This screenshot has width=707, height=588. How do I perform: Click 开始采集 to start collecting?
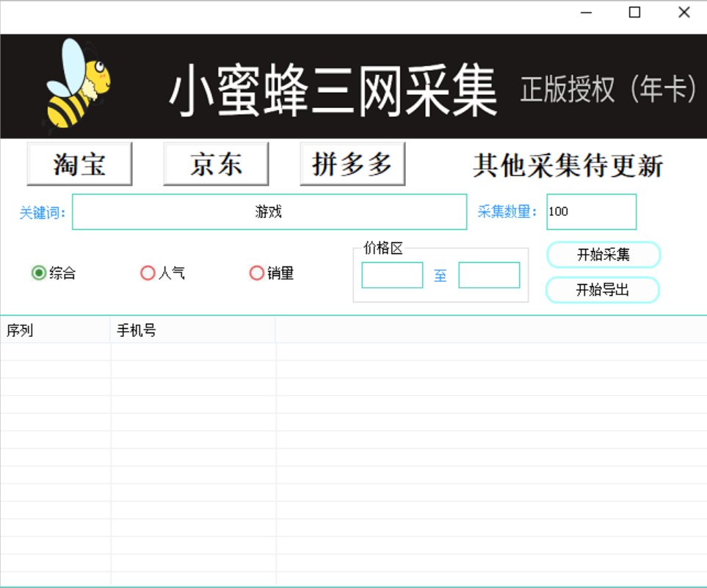point(602,255)
